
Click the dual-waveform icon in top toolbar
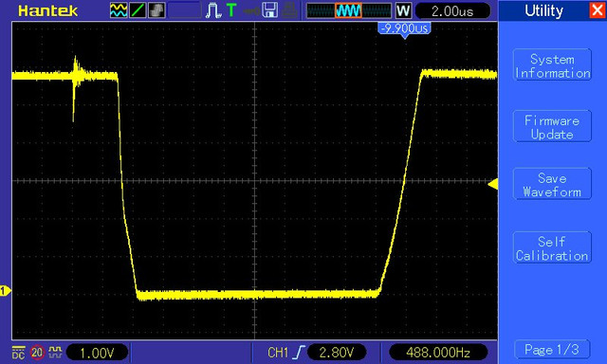coord(118,10)
